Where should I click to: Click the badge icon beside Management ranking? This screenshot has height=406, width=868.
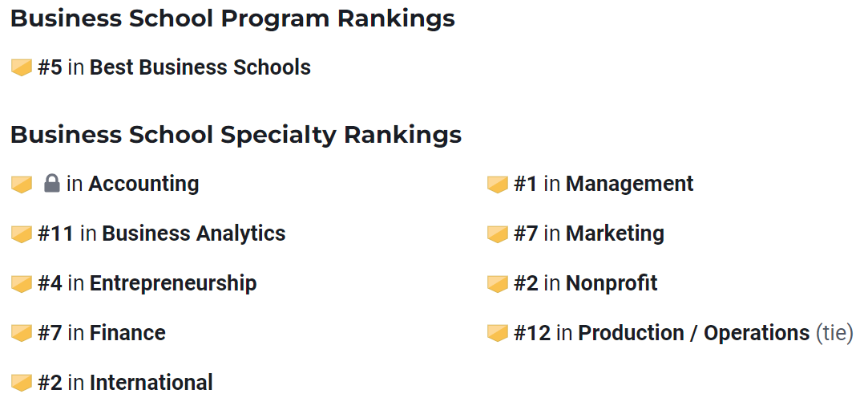(498, 184)
